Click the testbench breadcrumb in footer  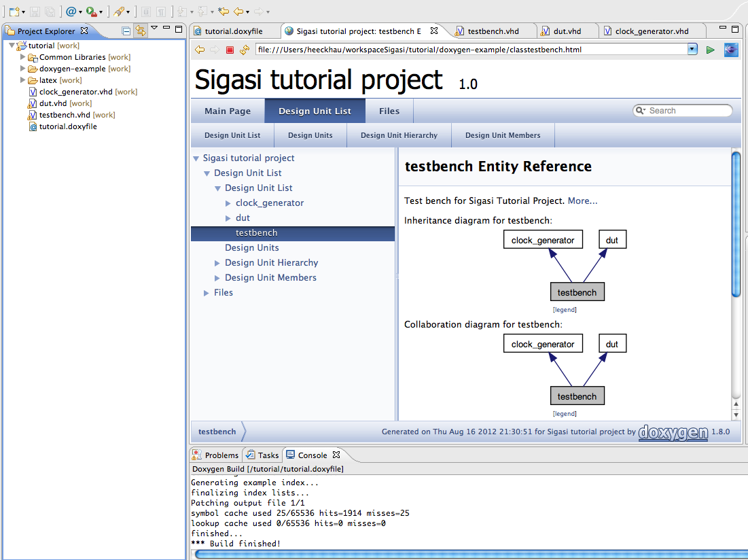coord(217,432)
